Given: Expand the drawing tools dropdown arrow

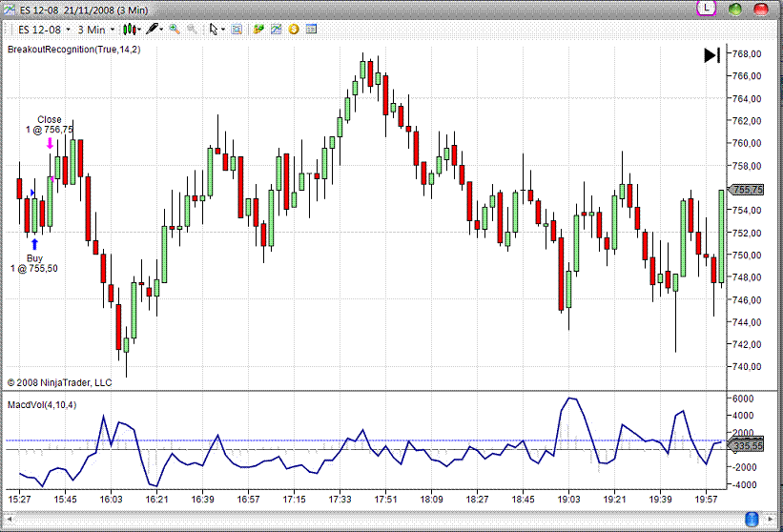Looking at the screenshot, I should pos(161,30).
